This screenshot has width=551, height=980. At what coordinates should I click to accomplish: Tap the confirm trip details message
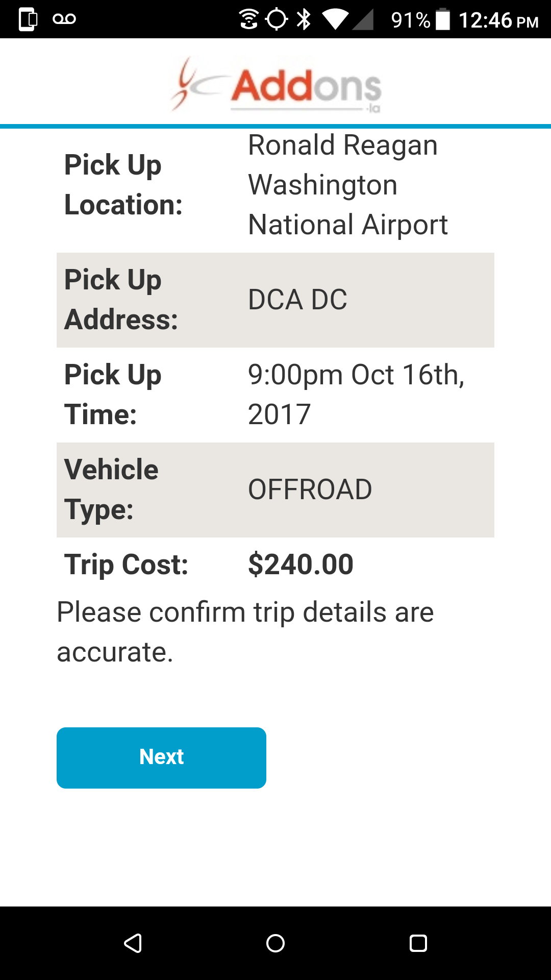(x=245, y=632)
